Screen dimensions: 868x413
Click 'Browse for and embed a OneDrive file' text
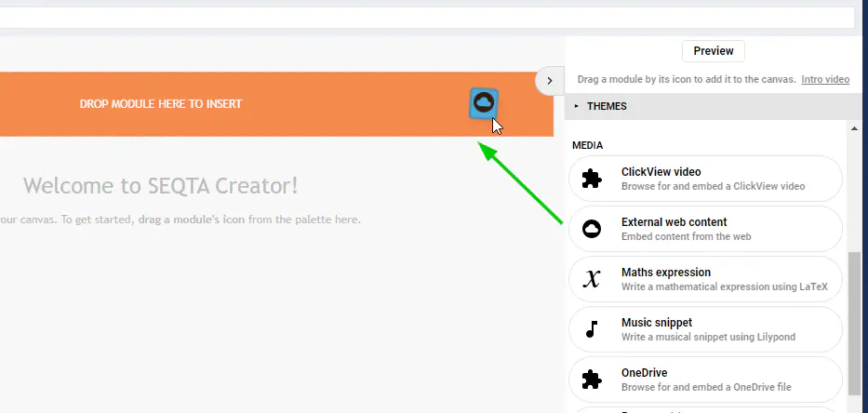706,387
